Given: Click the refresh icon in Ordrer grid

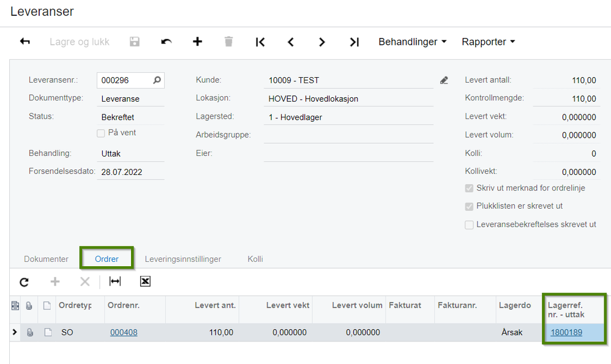Looking at the screenshot, I should pyautogui.click(x=24, y=282).
